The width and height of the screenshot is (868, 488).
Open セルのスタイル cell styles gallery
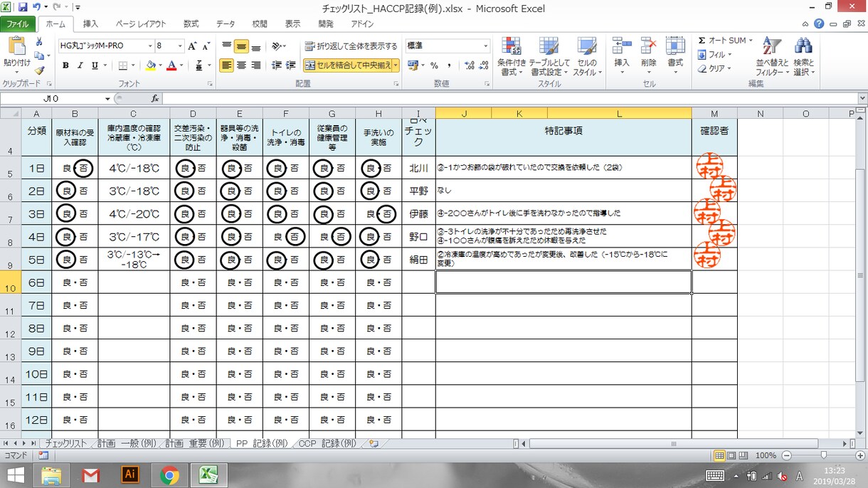click(586, 56)
